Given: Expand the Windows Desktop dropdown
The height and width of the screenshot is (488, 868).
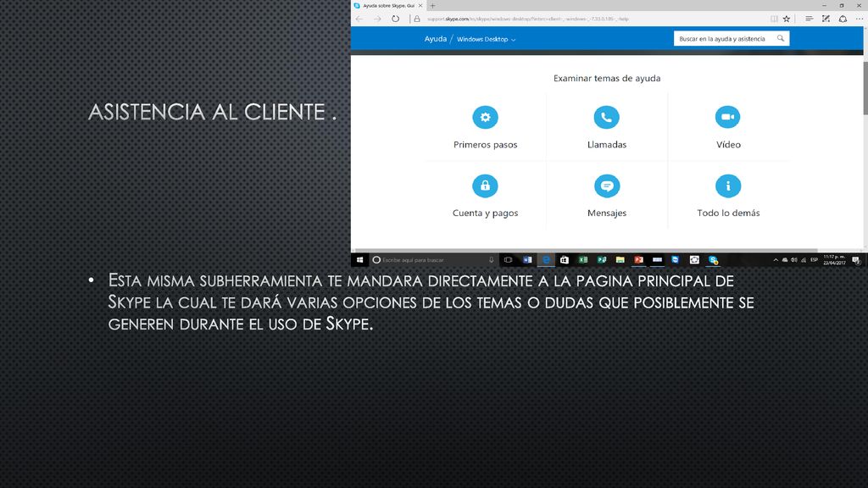Looking at the screenshot, I should [486, 39].
